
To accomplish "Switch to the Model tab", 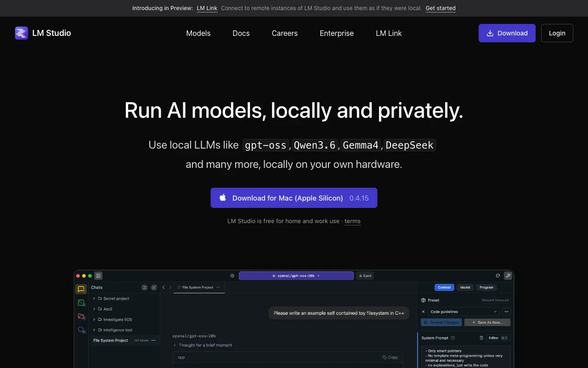I will pyautogui.click(x=465, y=287).
